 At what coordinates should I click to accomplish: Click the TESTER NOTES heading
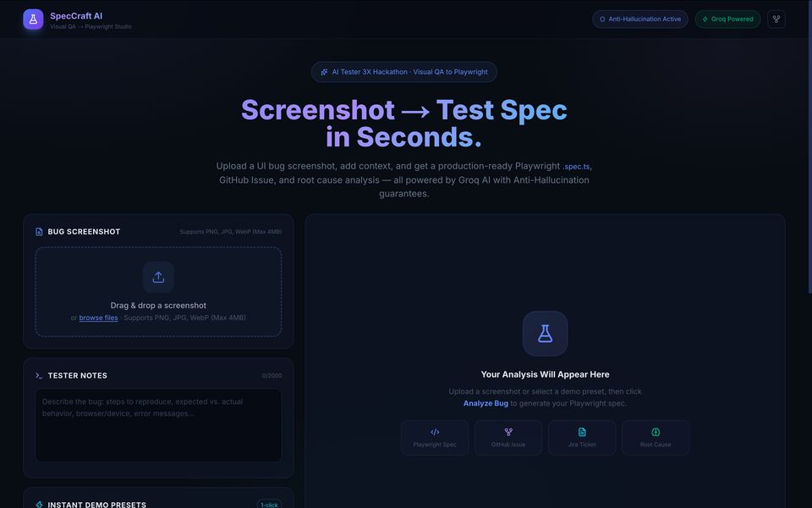click(78, 375)
